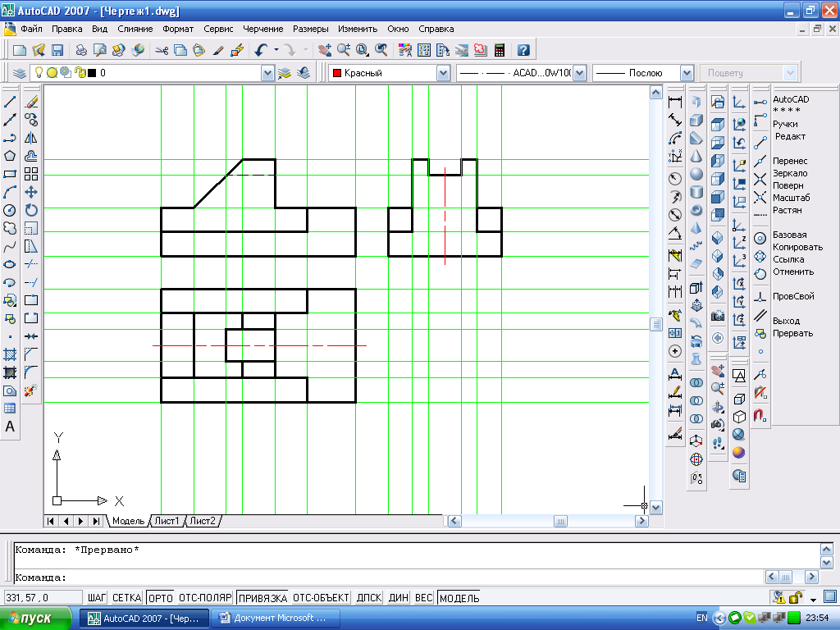This screenshot has height=630, width=840.
Task: Activate the Multiline Text tool
Action: tap(11, 427)
